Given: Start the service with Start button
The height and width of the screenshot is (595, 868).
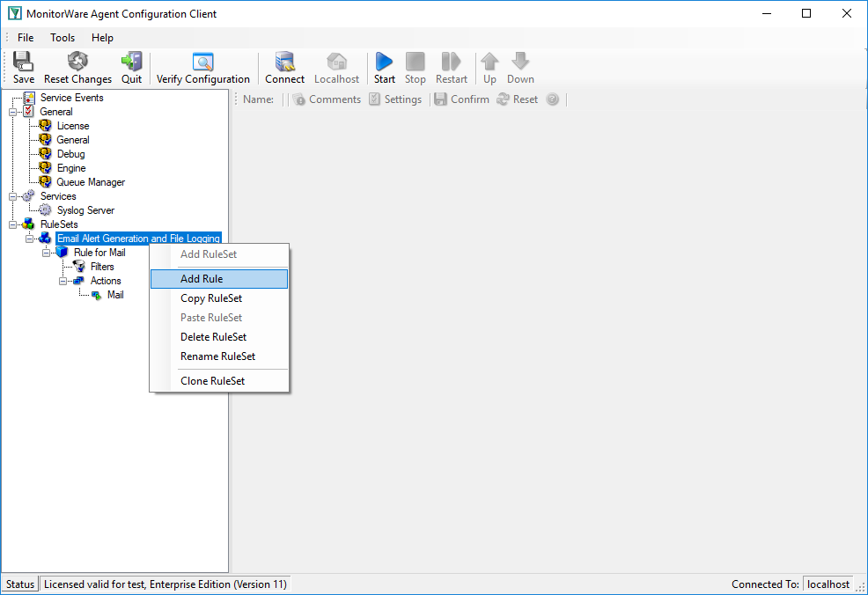Looking at the screenshot, I should point(384,68).
